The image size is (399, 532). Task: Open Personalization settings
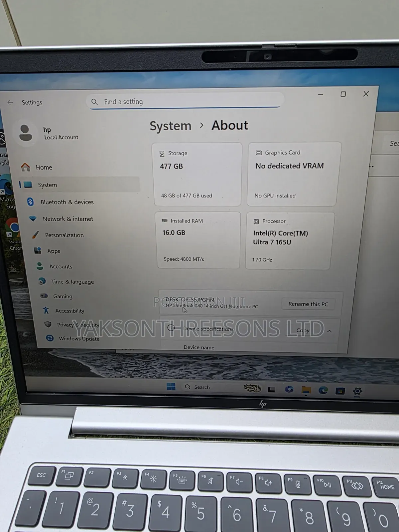pyautogui.click(x=64, y=235)
